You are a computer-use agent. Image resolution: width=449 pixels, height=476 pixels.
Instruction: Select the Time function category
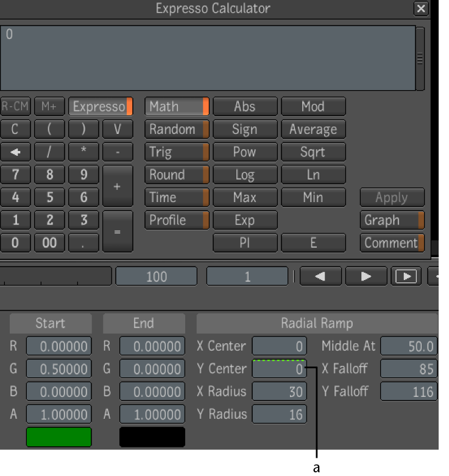pos(177,197)
